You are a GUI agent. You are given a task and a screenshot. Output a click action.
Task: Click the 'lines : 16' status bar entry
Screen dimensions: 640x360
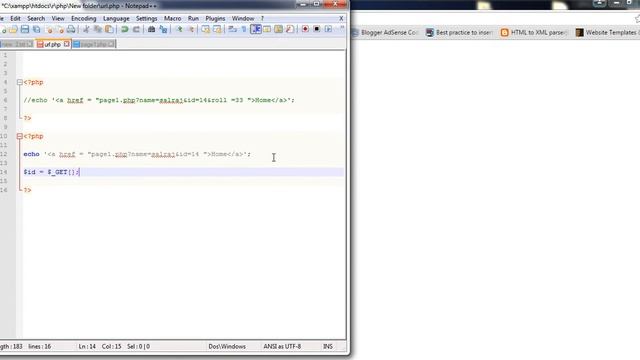(40, 346)
